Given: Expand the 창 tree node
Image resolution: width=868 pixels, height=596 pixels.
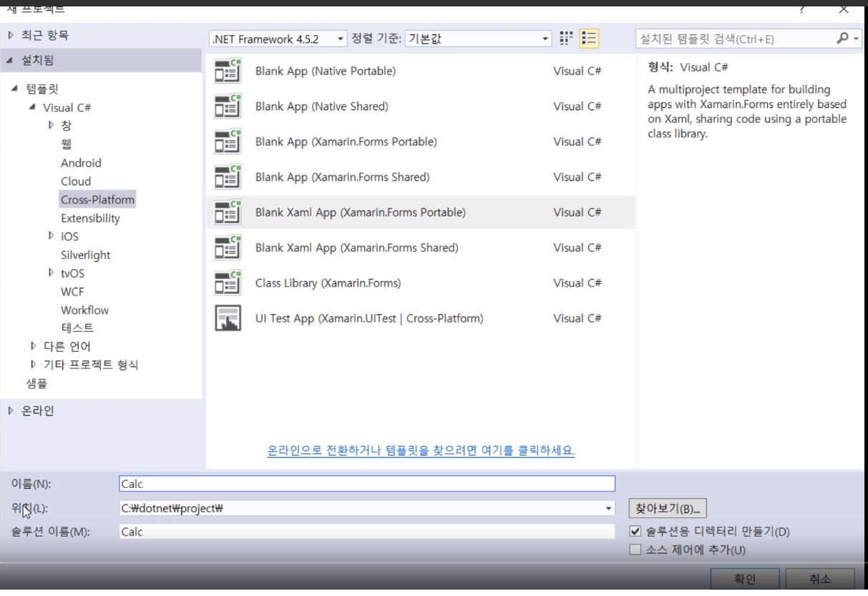Looking at the screenshot, I should pos(51,124).
